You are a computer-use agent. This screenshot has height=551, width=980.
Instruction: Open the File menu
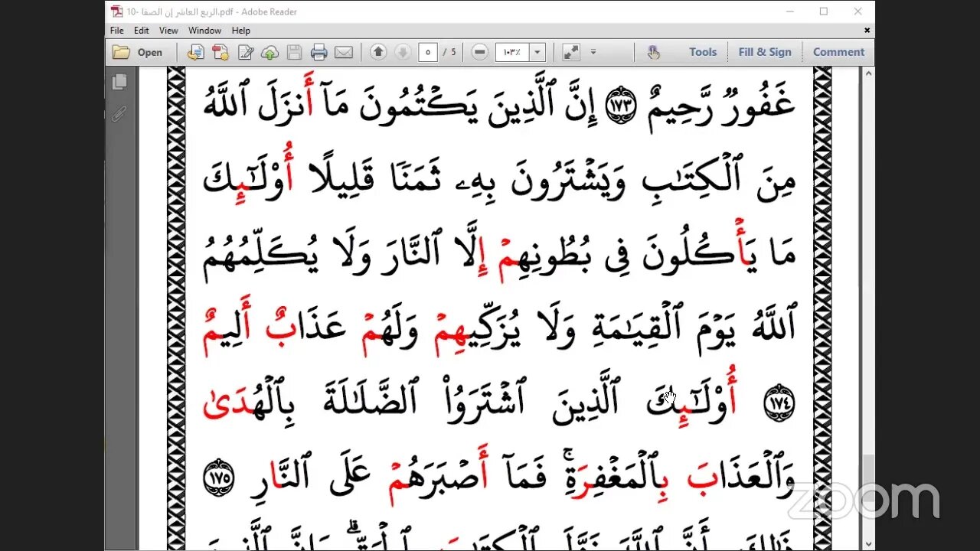coord(117,31)
